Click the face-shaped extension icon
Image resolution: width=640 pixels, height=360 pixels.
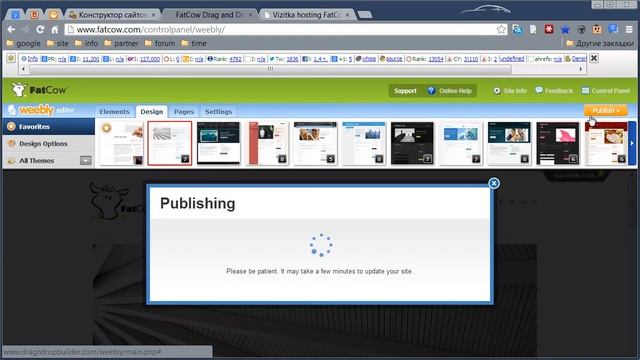(x=597, y=29)
